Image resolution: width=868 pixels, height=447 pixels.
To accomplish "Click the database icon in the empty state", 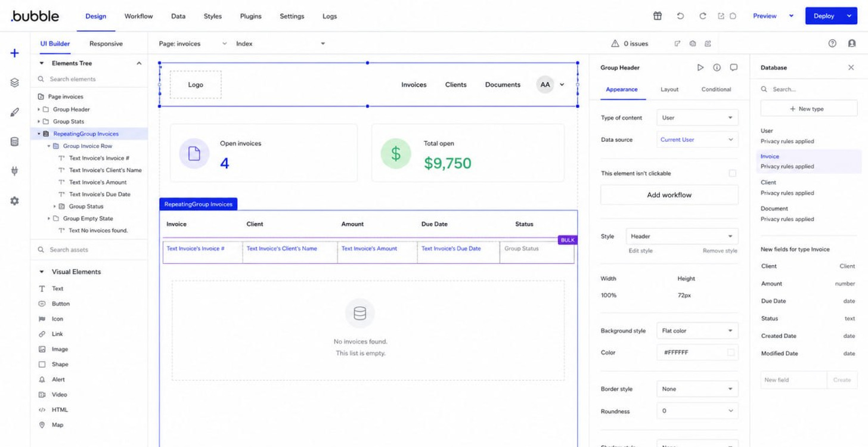I will (360, 313).
